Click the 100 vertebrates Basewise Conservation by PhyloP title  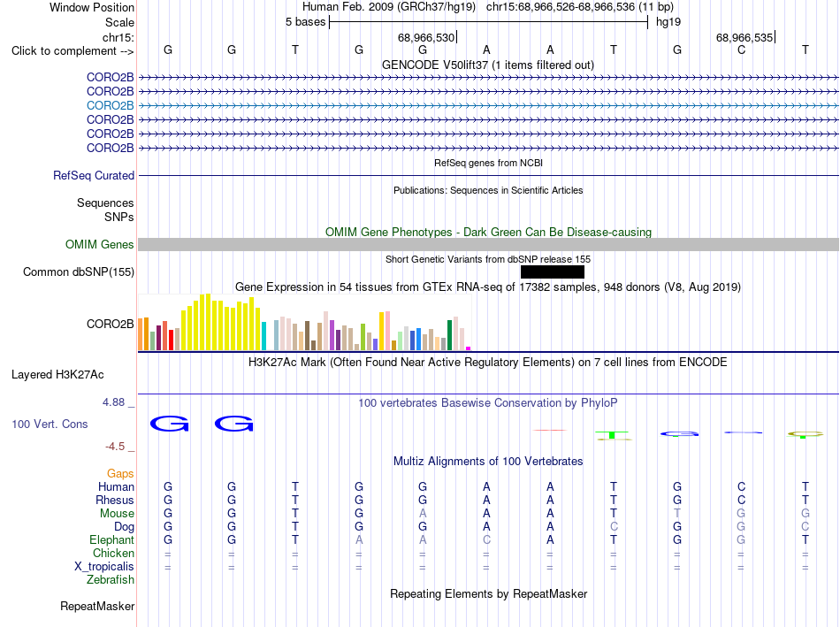coord(488,403)
